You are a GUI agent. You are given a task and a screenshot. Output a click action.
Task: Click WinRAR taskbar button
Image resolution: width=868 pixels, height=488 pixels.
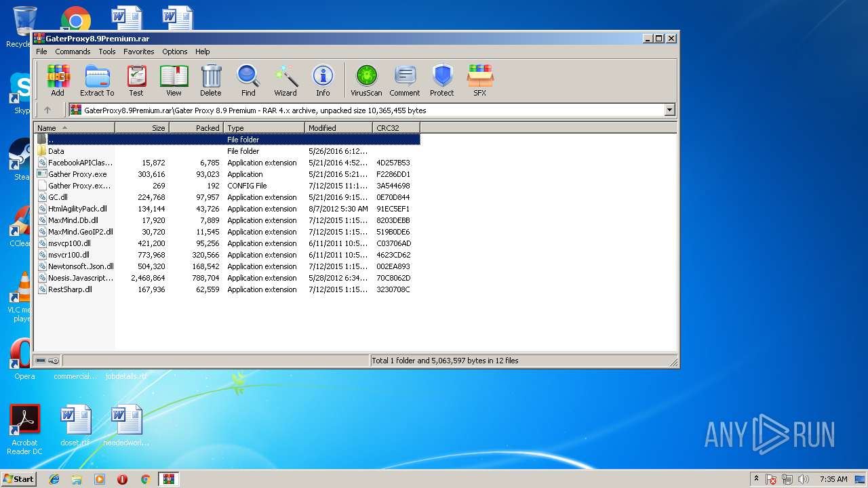[169, 479]
